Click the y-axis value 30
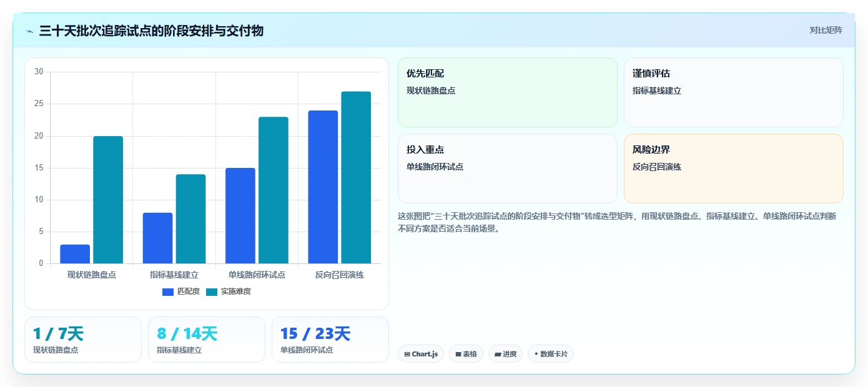Image resolution: width=868 pixels, height=387 pixels. (39, 72)
